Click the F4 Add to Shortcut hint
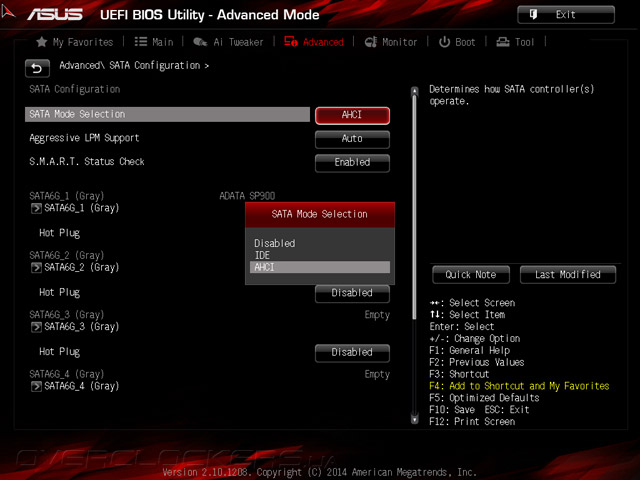Viewport: 640px width, 480px height. pos(519,386)
